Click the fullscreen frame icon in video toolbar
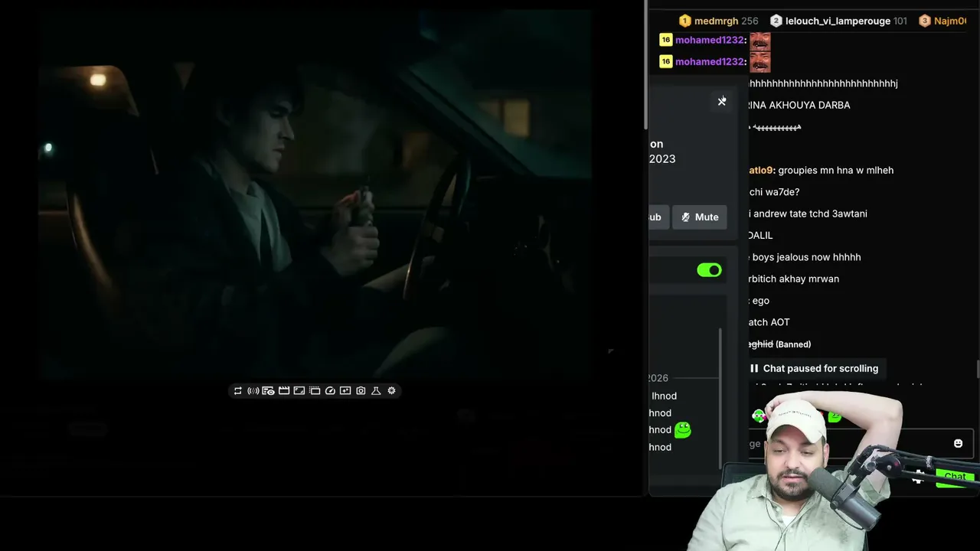 [299, 391]
